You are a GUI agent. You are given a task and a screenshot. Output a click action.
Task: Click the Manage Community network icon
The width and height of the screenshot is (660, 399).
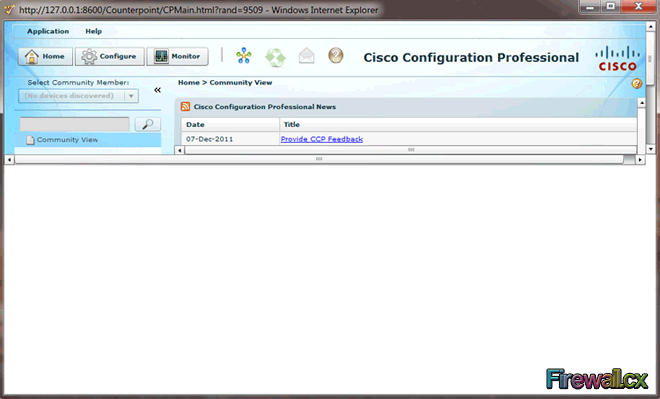pos(244,56)
